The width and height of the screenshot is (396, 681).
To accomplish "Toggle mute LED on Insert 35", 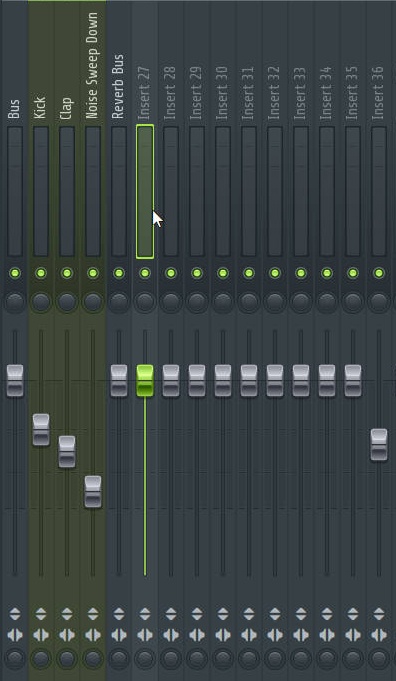I will pos(353,273).
